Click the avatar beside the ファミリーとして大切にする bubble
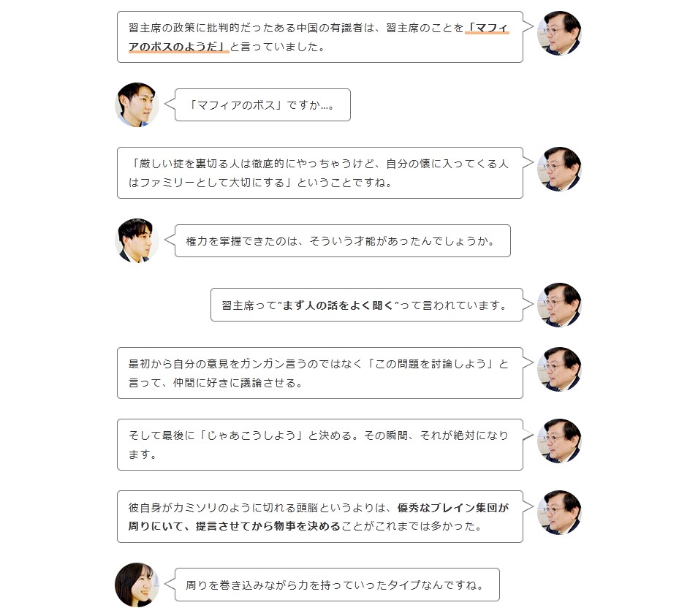The height and width of the screenshot is (616, 698). coord(559,169)
